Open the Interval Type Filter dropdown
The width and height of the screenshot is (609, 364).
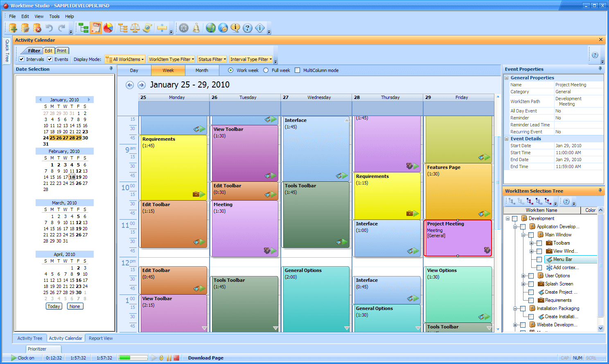click(251, 59)
